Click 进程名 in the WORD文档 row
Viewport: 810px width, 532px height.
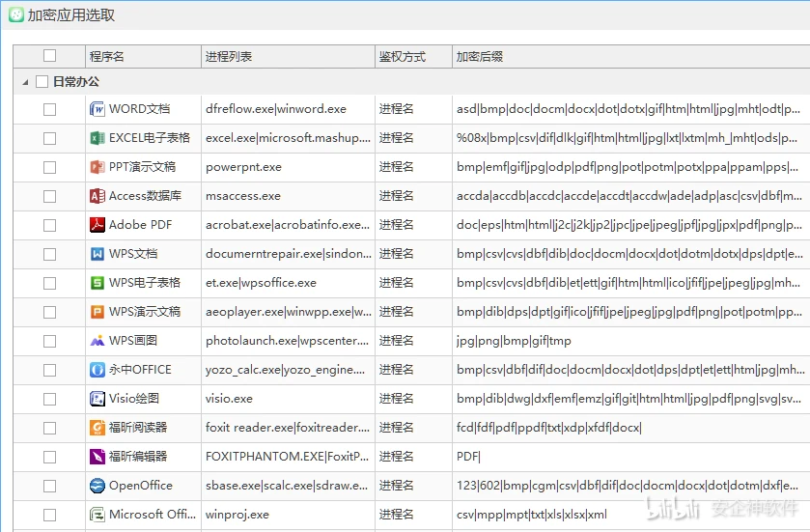coord(396,109)
